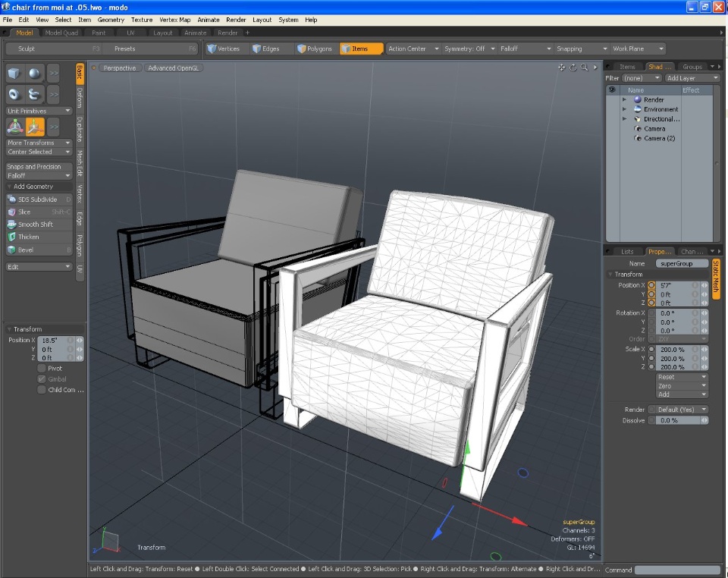728x578 pixels.
Task: Open the File menu
Action: 8,20
